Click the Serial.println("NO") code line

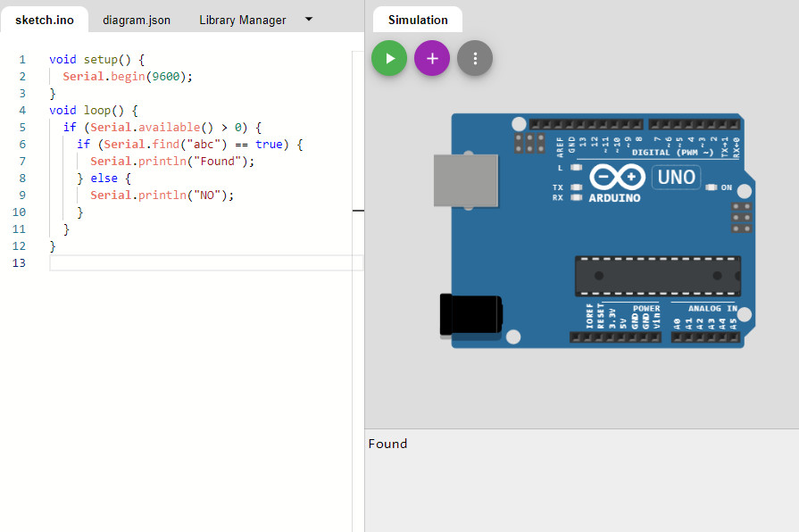point(162,195)
